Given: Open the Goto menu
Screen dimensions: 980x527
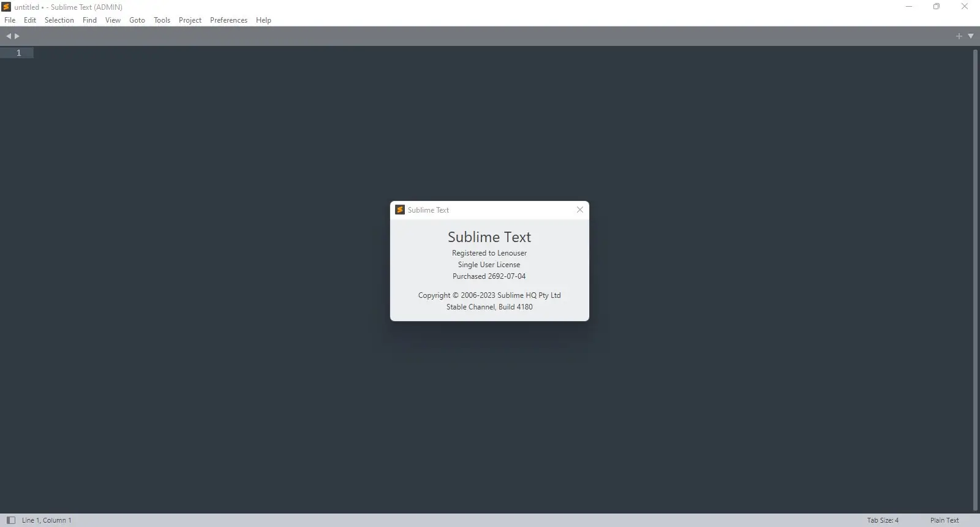Looking at the screenshot, I should point(137,20).
